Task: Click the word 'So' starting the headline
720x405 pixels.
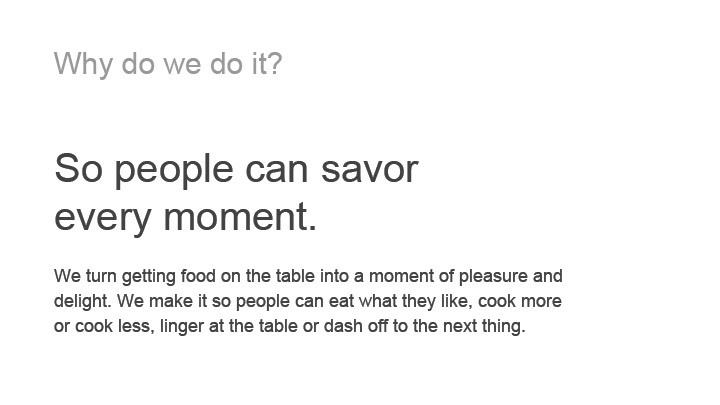Action: pos(78,168)
